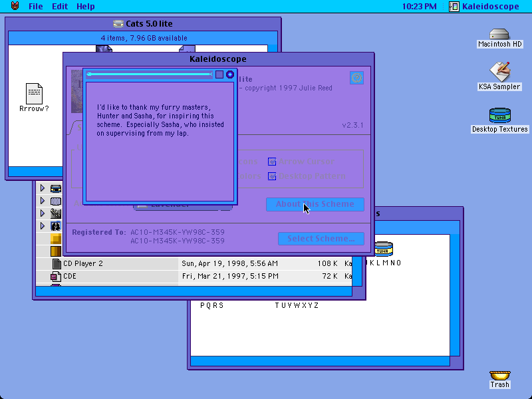Expand the triangle beside the dotted grid icon
This screenshot has width=532, height=399.
pyautogui.click(x=43, y=201)
